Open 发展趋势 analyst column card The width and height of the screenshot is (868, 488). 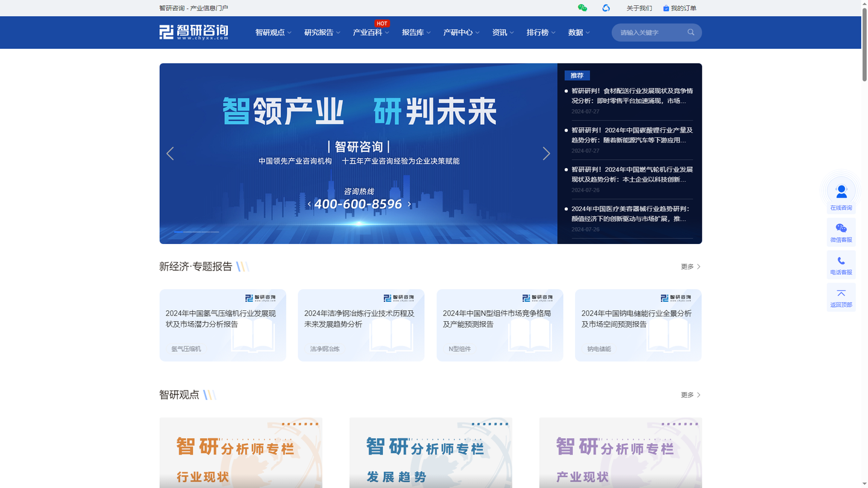[430, 452]
